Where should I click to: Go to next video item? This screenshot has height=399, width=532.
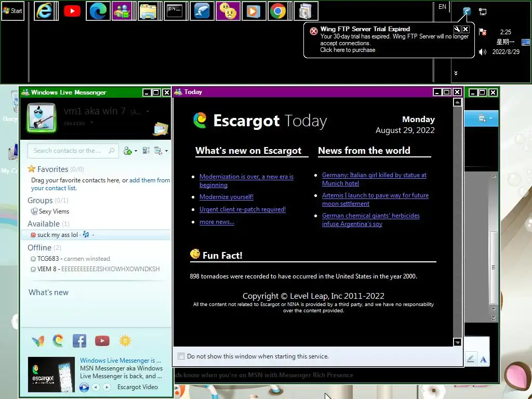tap(107, 387)
